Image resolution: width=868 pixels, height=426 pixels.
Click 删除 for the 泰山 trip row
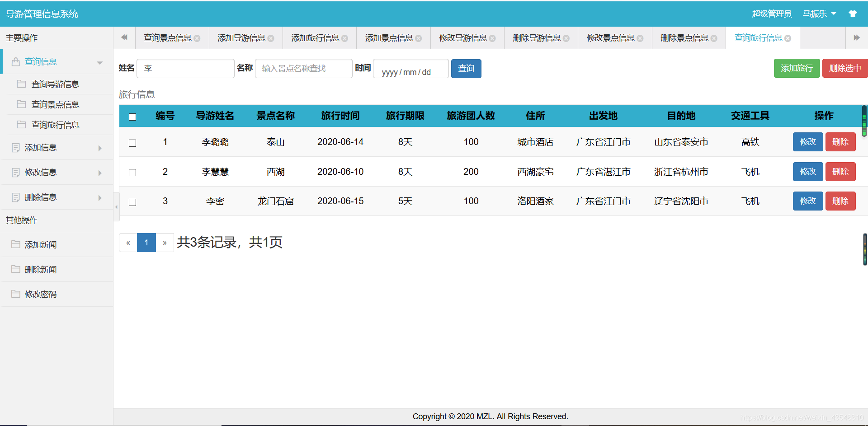[840, 142]
